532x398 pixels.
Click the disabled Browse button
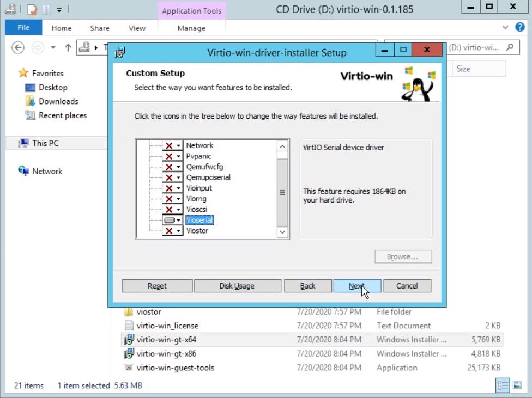[x=403, y=256]
